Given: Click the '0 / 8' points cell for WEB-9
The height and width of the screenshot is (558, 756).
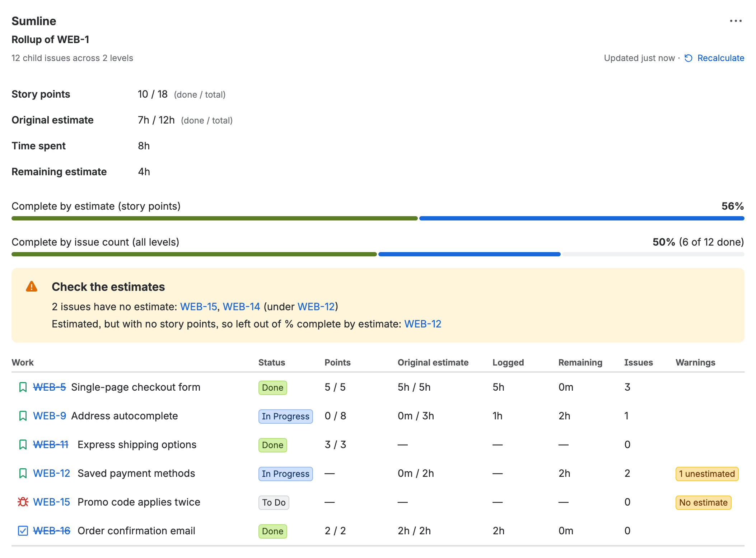Looking at the screenshot, I should coord(335,416).
